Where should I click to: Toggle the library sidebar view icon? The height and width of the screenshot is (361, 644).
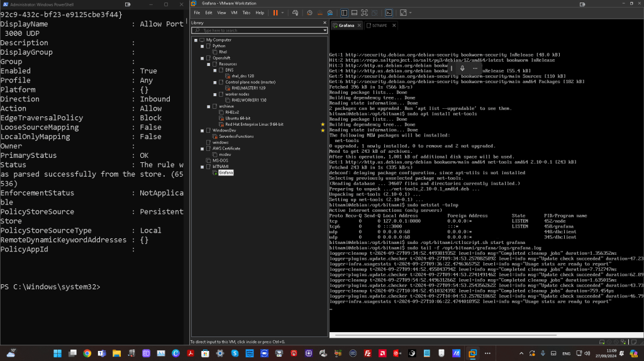(x=344, y=13)
